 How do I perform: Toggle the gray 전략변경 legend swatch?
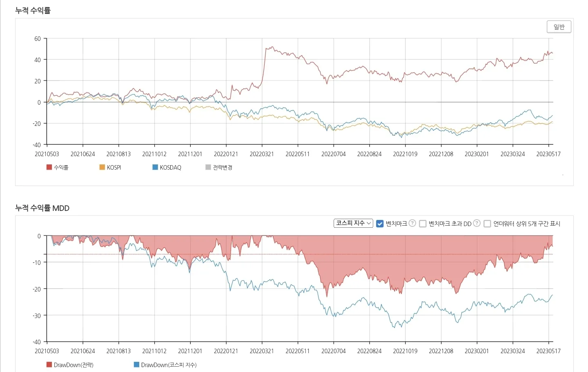[208, 167]
